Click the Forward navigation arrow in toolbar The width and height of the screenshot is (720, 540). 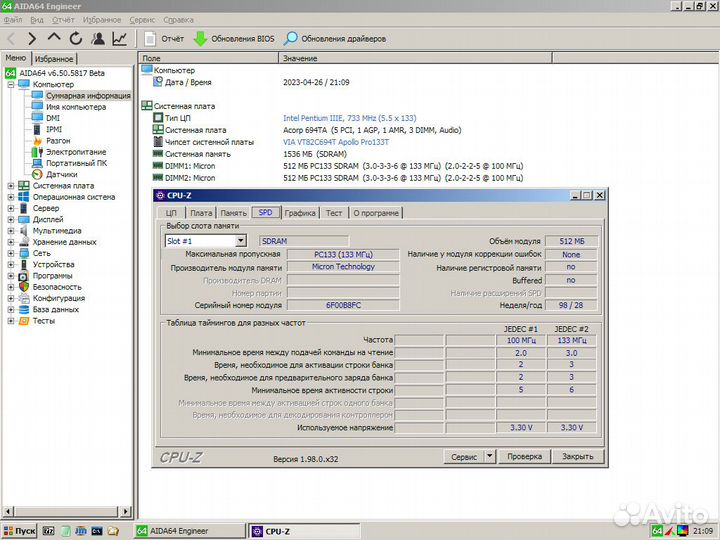[32, 39]
